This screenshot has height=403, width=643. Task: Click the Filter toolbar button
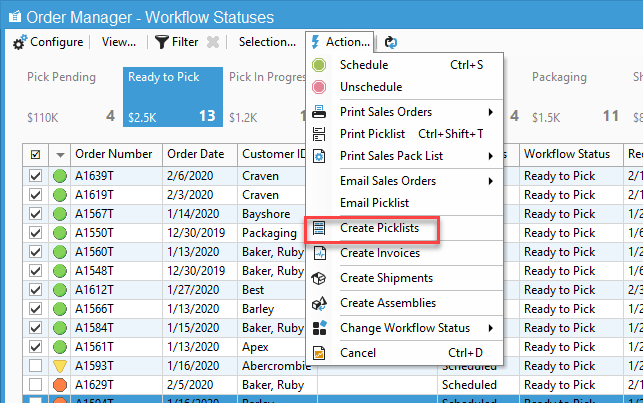[176, 42]
